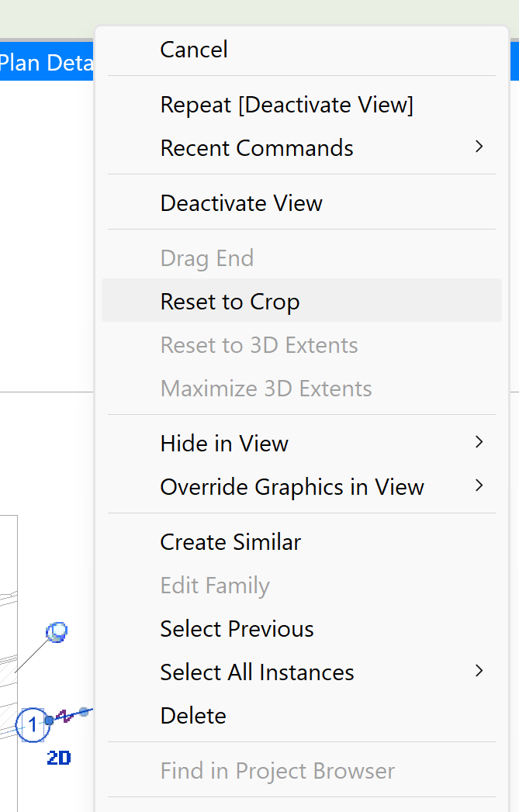Click Select Previous
Image resolution: width=519 pixels, height=812 pixels.
click(x=237, y=628)
